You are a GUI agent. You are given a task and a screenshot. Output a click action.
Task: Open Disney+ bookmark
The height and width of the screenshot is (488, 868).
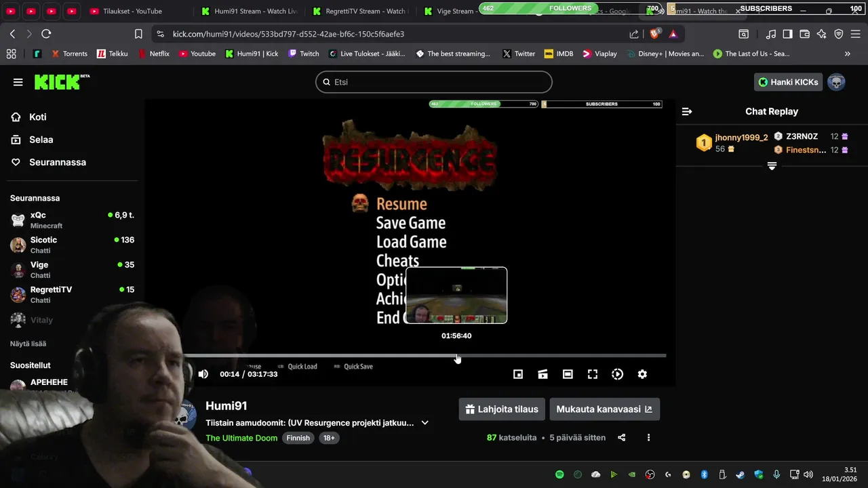pos(665,54)
